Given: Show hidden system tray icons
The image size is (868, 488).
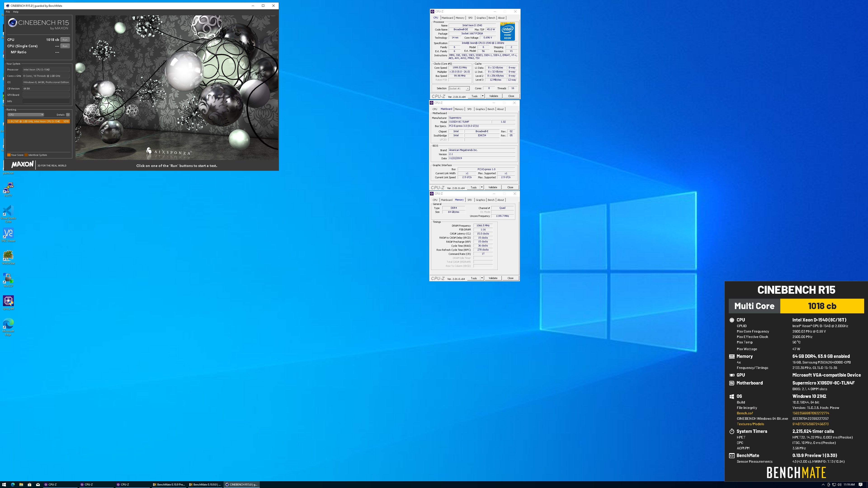Looking at the screenshot, I should coord(823,485).
